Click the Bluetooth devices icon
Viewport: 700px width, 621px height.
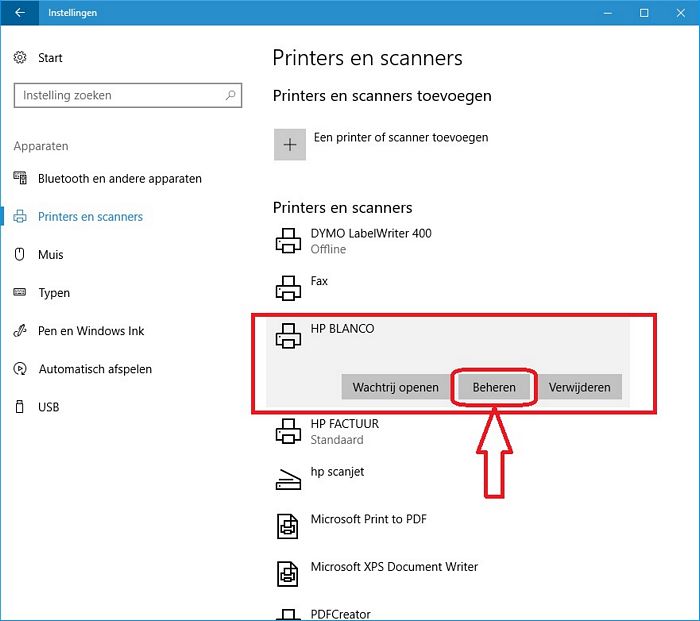point(20,178)
